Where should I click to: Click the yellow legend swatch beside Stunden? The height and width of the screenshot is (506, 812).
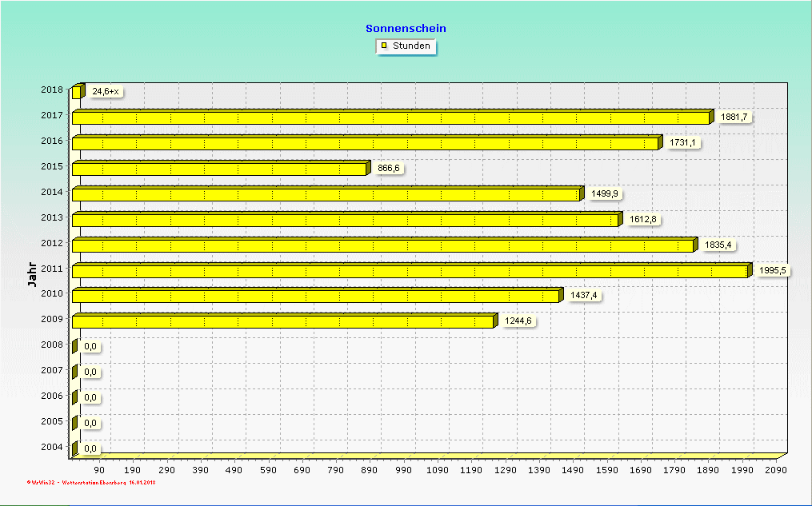click(384, 46)
